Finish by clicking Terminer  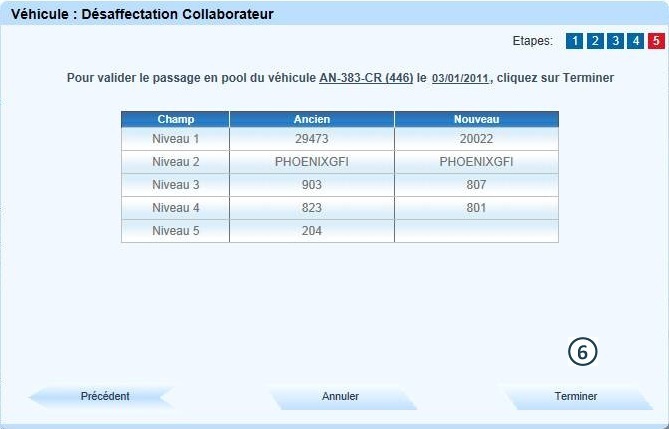(576, 397)
